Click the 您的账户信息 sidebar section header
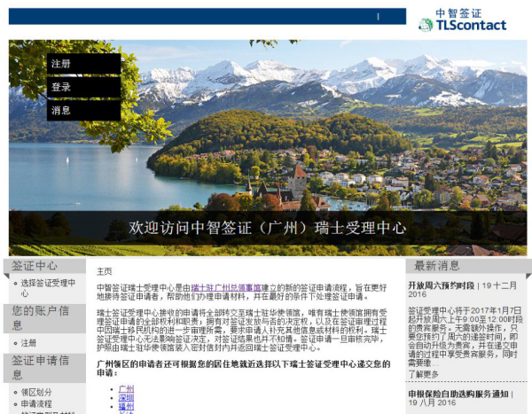Viewport: 532px width, 414px height. click(x=44, y=318)
